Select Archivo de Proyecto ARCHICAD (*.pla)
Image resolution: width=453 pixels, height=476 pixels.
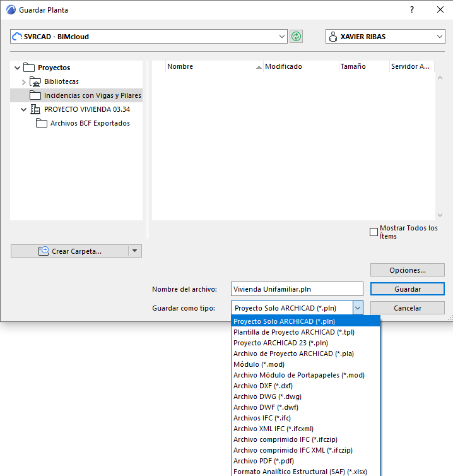click(x=305, y=354)
